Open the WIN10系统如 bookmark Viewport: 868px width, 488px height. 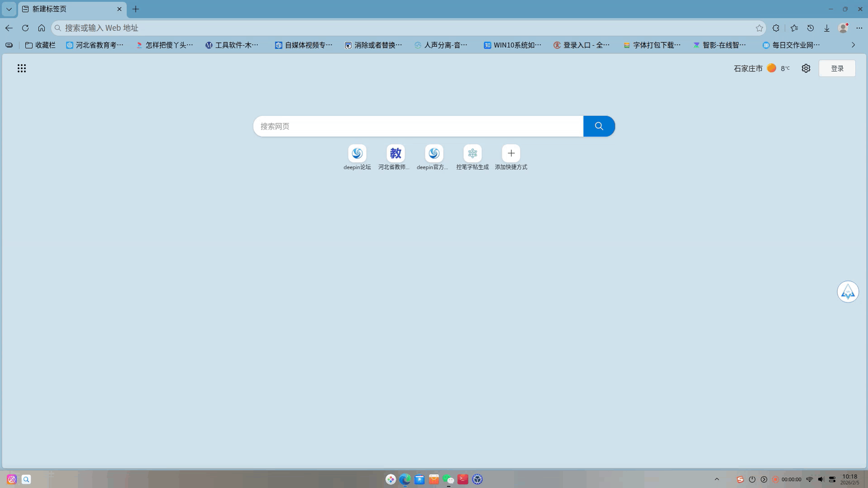512,45
